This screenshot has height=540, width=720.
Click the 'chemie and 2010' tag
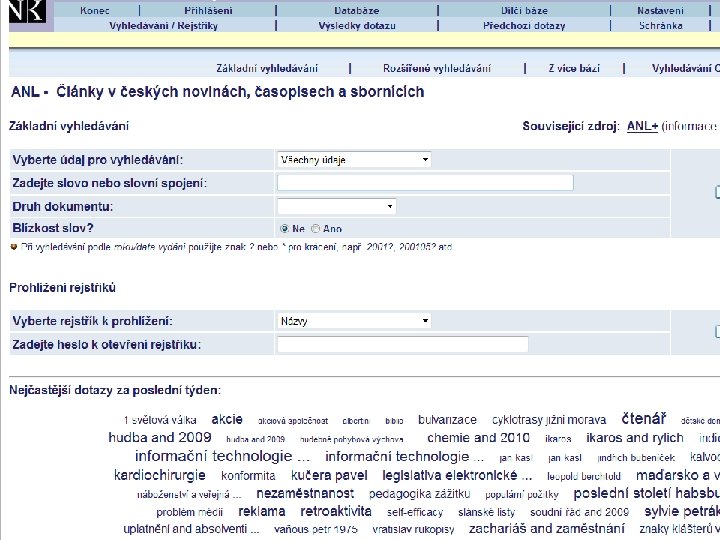tap(478, 438)
